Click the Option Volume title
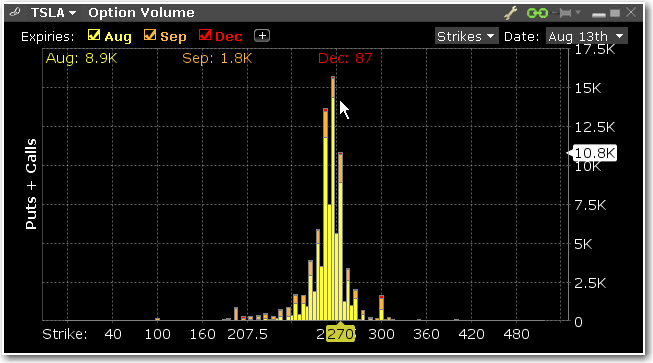 pos(141,13)
